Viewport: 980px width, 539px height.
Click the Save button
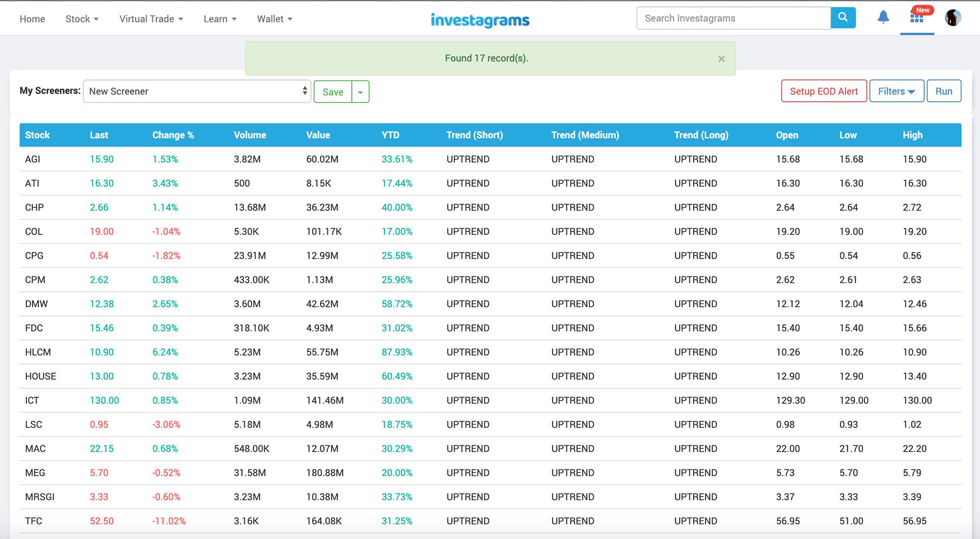(333, 92)
